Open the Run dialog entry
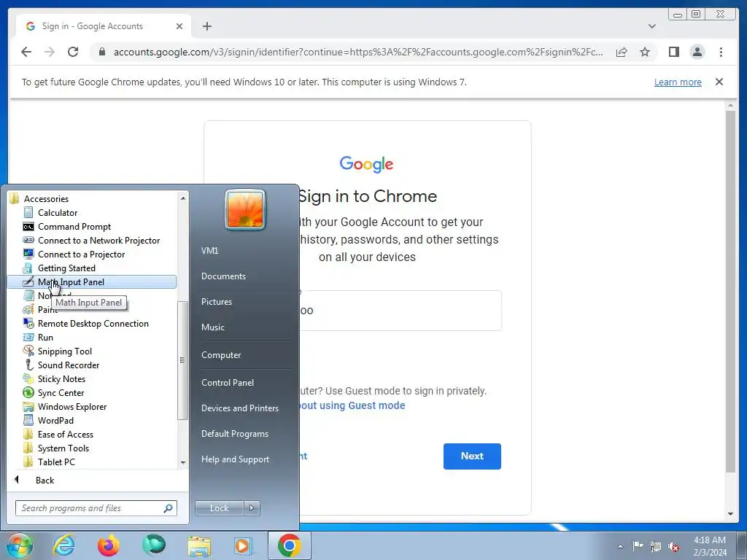 point(45,337)
